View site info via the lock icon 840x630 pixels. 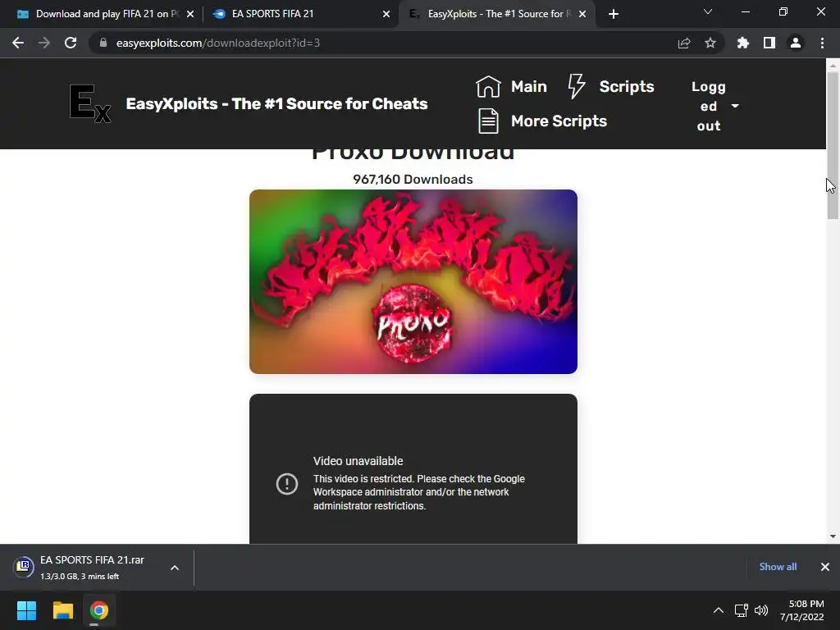coord(103,43)
